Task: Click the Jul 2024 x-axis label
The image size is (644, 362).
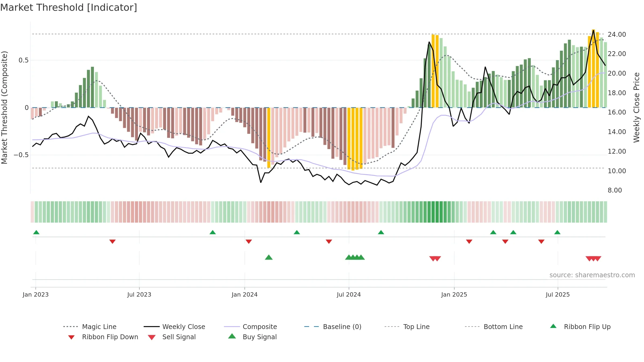Action: [349, 294]
